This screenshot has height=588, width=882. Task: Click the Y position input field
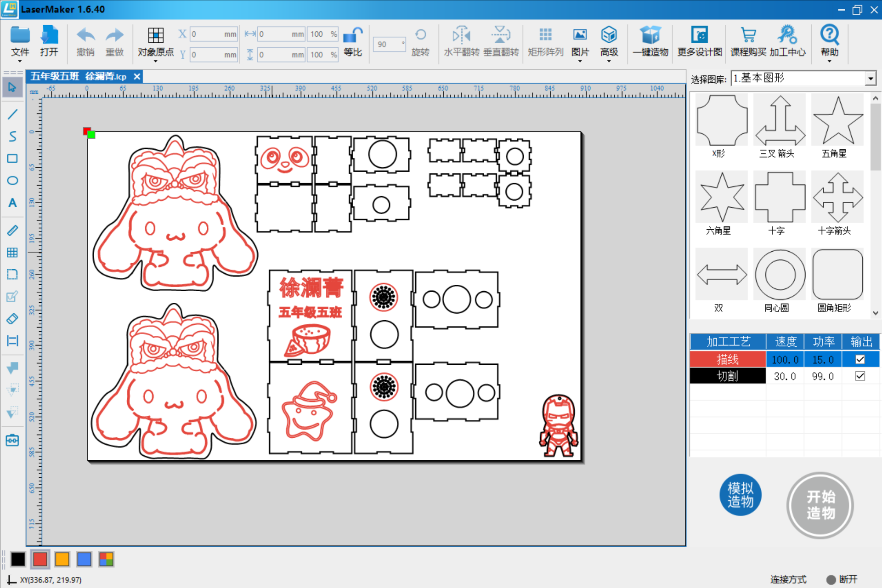pyautogui.click(x=214, y=55)
